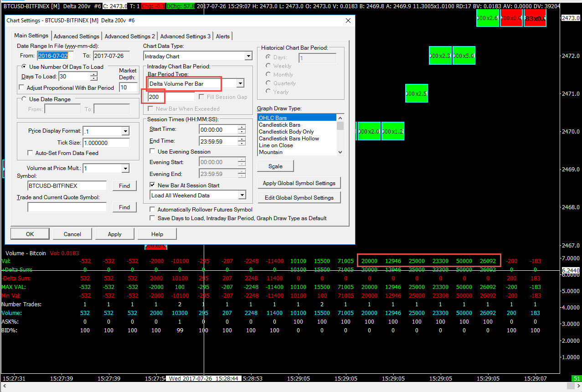Enable Adjust Proportional With Bar Period
Screen dimensions: 582x392
[x=21, y=88]
